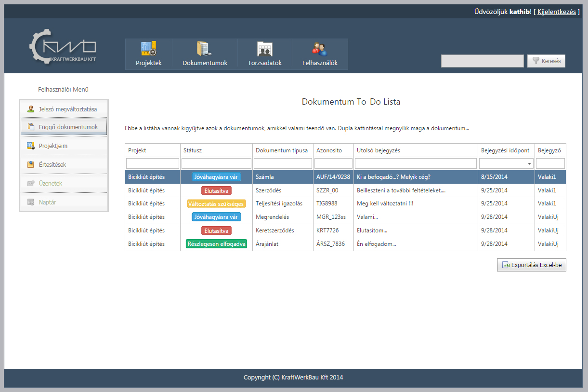Select the MGR_123ss identifier cell
This screenshot has height=392, width=588.
click(x=333, y=217)
